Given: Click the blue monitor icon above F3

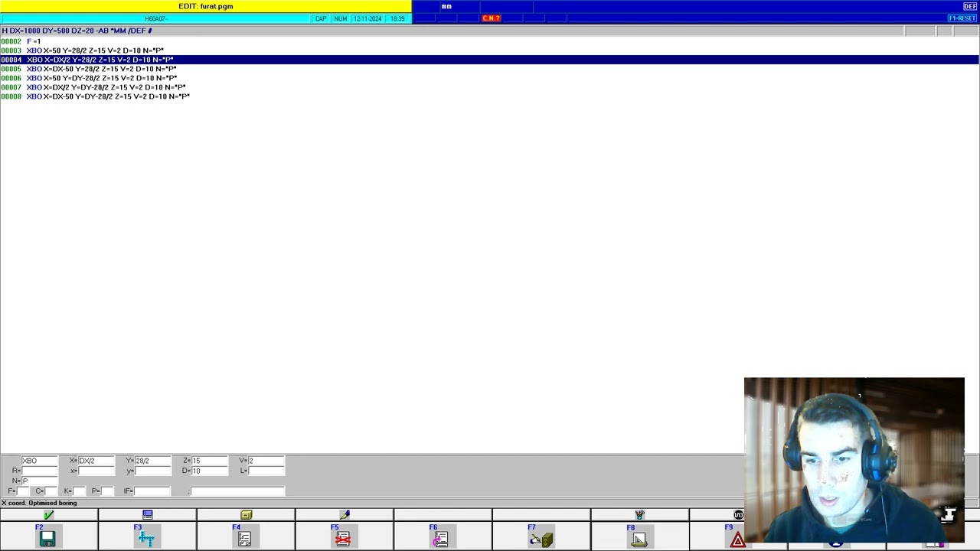Looking at the screenshot, I should (148, 515).
